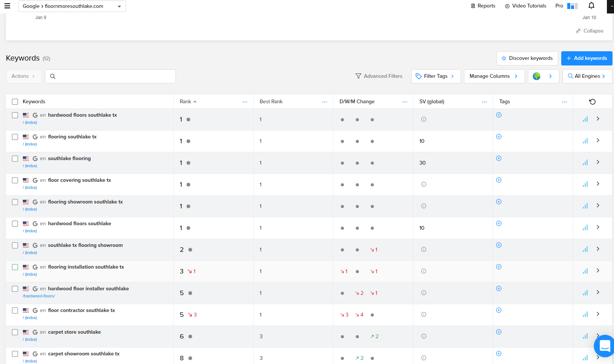614x364 pixels.
Task: Open Reports from top navigation
Action: 483,6
